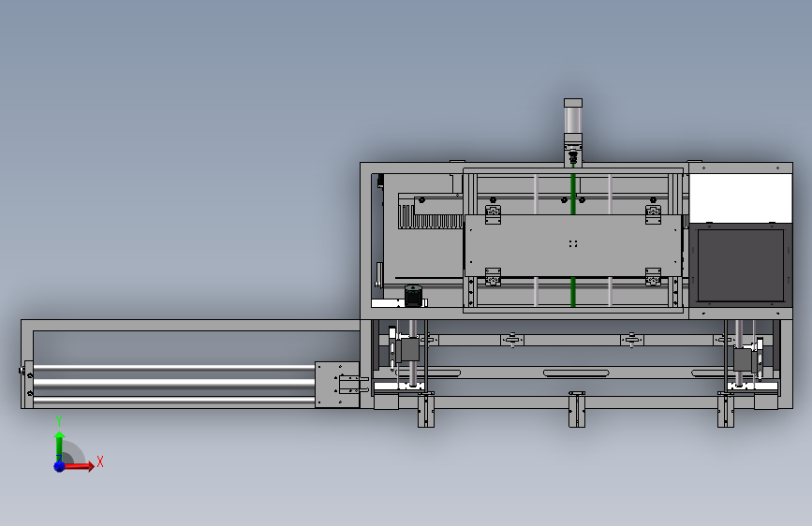Select the white rectangular panel at upper right
Viewport: 812px width, 526px height.
(x=741, y=198)
